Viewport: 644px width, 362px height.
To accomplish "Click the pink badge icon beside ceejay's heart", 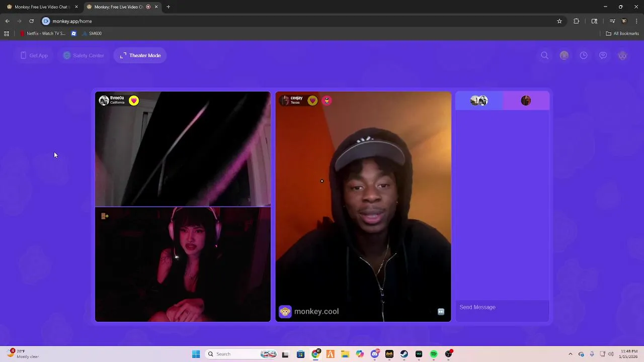I will click(x=327, y=101).
